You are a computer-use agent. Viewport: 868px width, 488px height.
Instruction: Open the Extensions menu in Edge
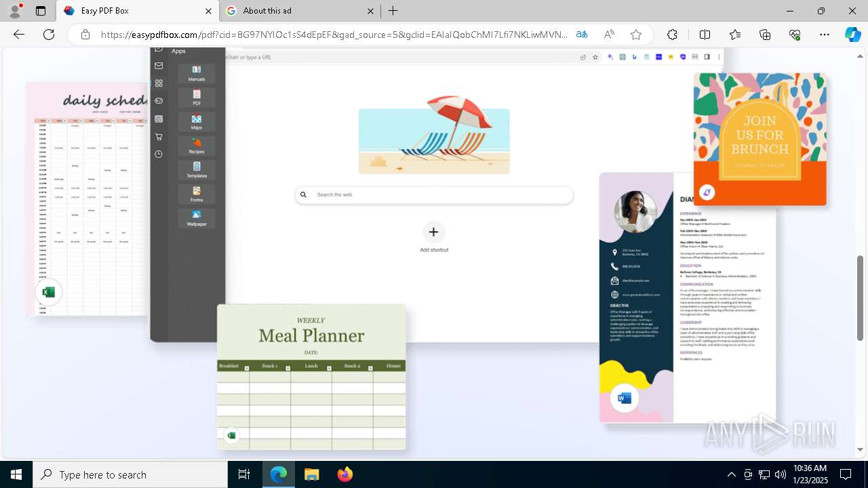pos(672,35)
